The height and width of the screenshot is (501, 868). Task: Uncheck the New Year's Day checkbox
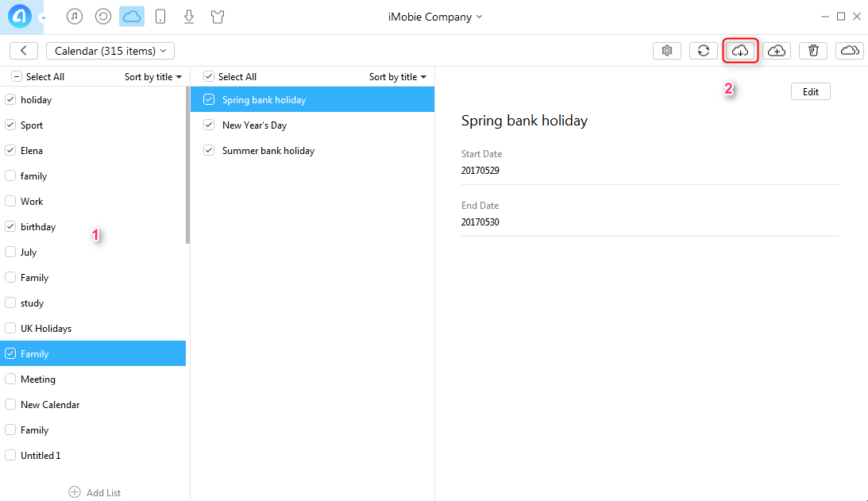tap(209, 125)
